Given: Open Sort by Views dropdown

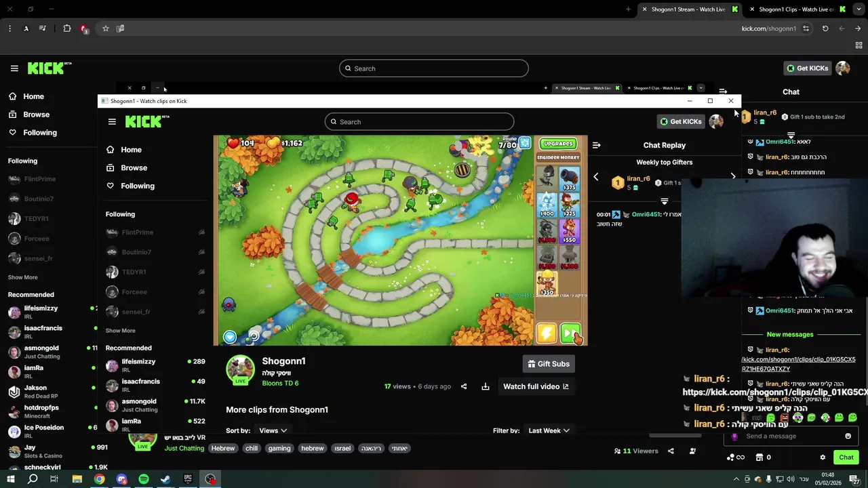Looking at the screenshot, I should [x=273, y=430].
